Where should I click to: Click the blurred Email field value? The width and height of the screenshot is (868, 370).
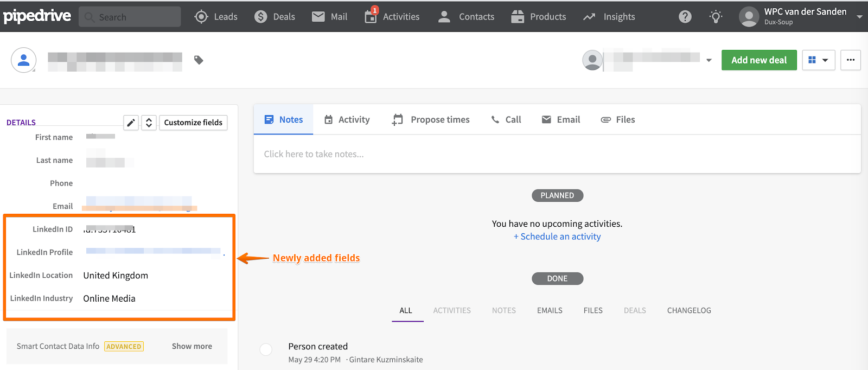[x=139, y=203]
